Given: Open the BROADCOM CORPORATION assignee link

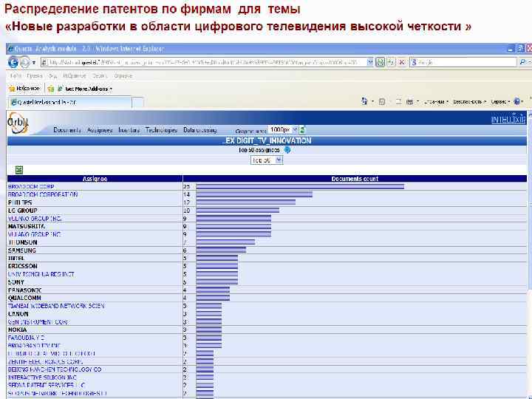Looking at the screenshot, I should [43, 194].
